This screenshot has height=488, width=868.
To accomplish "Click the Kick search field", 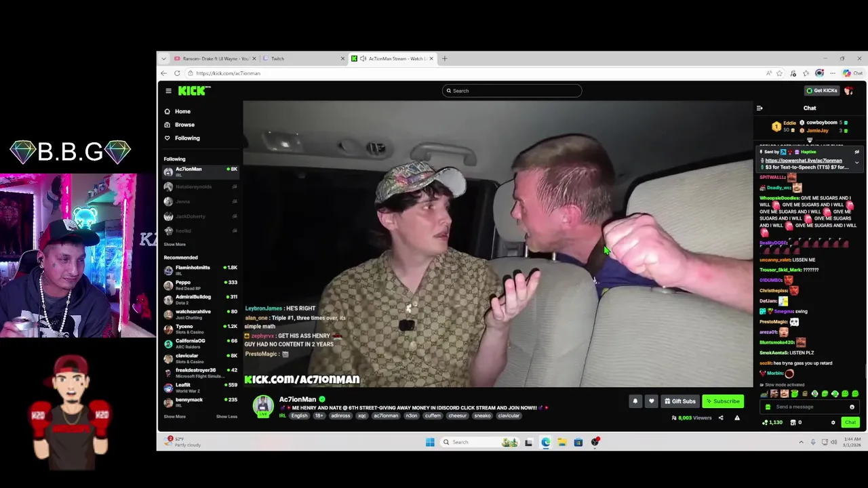I will [x=512, y=91].
